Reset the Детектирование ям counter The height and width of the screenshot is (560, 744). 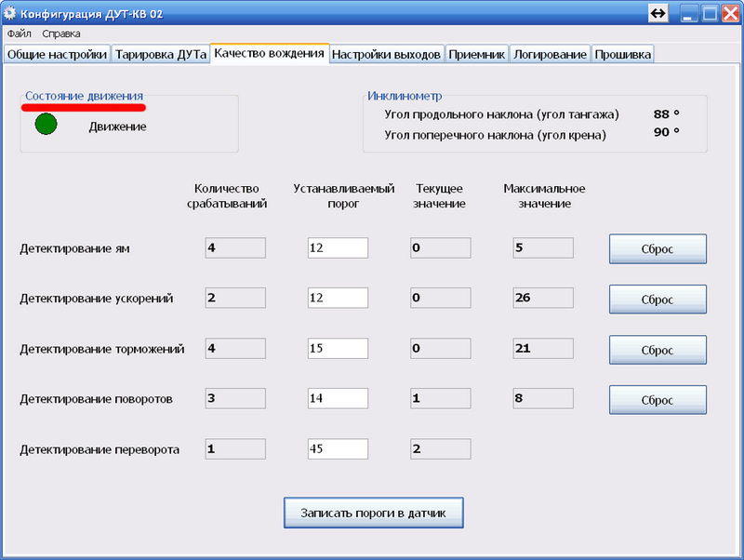click(x=658, y=248)
